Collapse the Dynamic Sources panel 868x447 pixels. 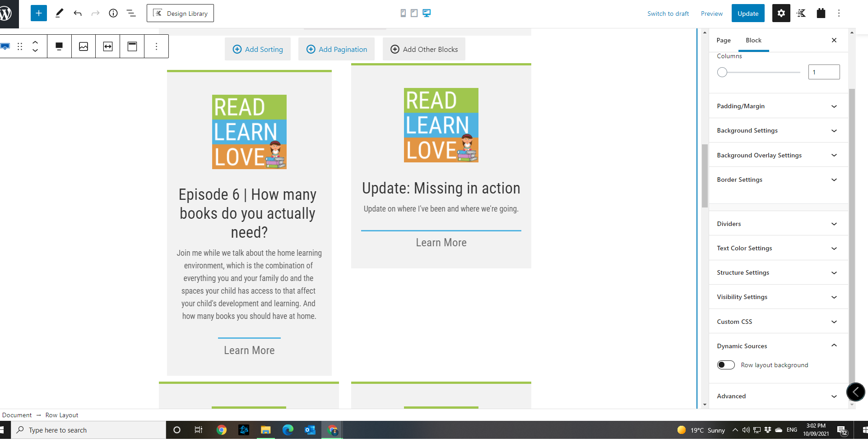point(779,346)
